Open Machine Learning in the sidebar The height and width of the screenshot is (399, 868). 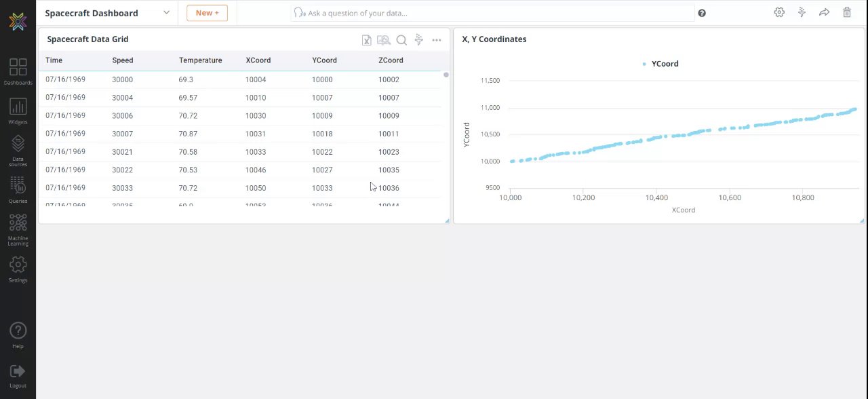[x=18, y=230]
